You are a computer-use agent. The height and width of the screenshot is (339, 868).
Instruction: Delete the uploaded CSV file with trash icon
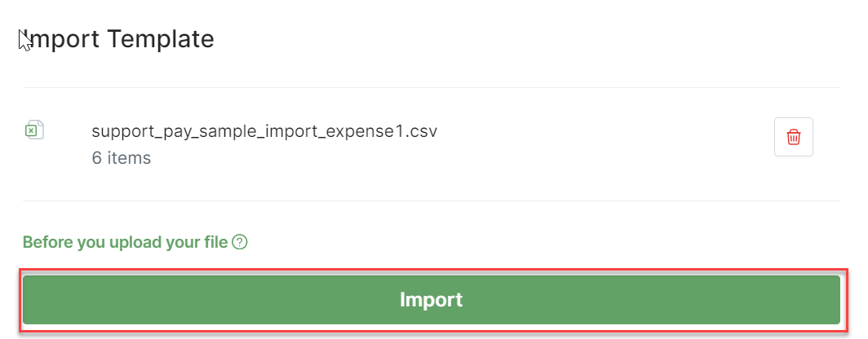coord(793,137)
